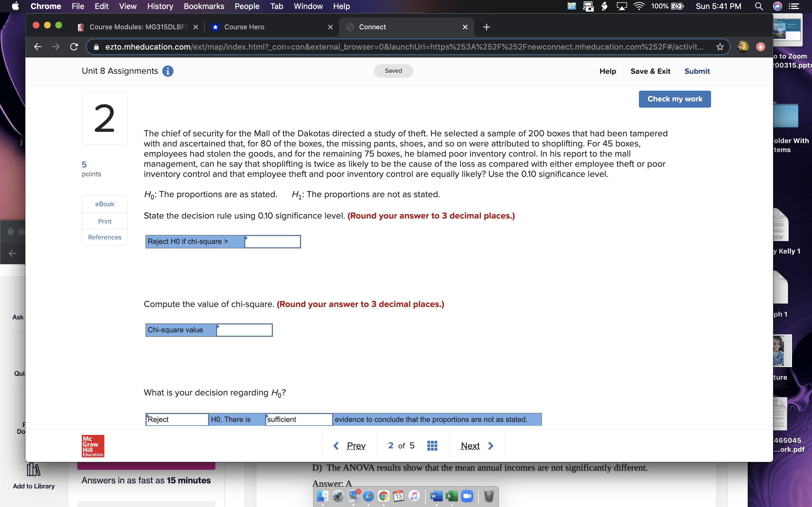Click the info icon beside Unit 8 Assignments
Viewport: 812px width, 507px height.
pyautogui.click(x=168, y=71)
